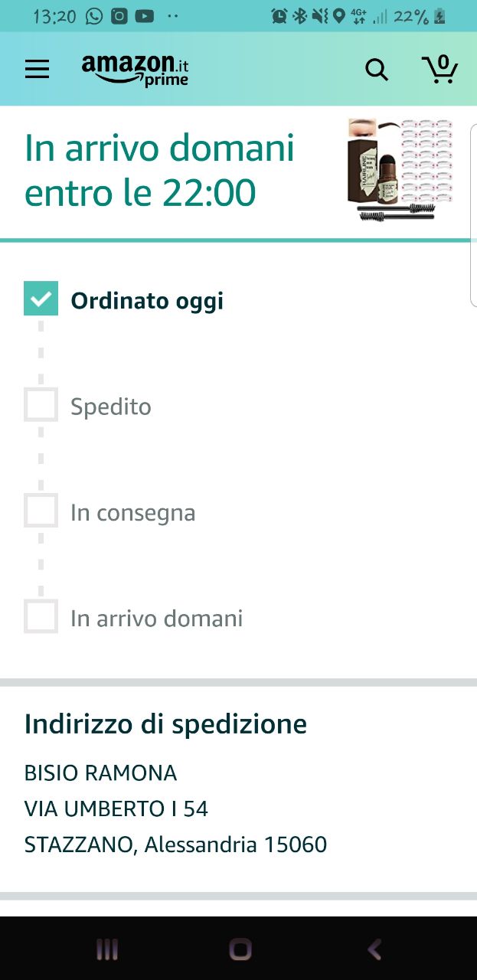Screen dimensions: 477x980
Task: Tap the In arrivo domani entro le 22:00 heading
Action: [159, 170]
